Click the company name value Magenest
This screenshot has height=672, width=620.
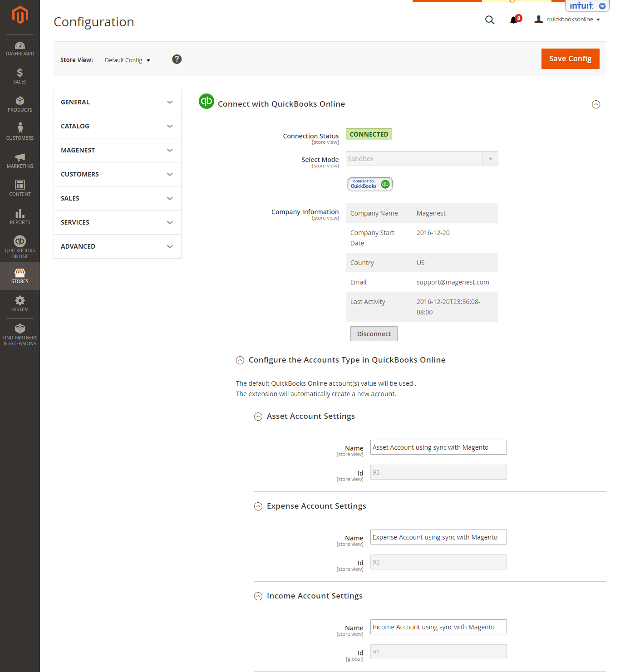click(x=431, y=213)
